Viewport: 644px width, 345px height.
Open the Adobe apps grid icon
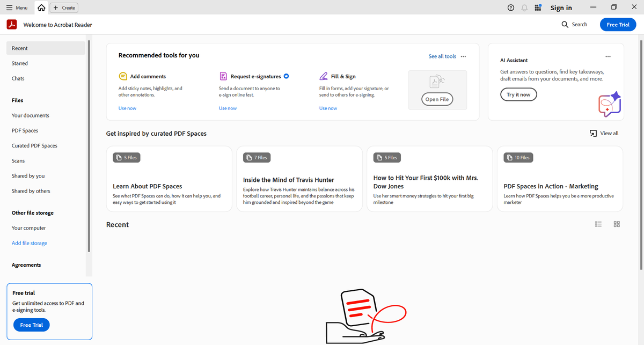(x=538, y=8)
